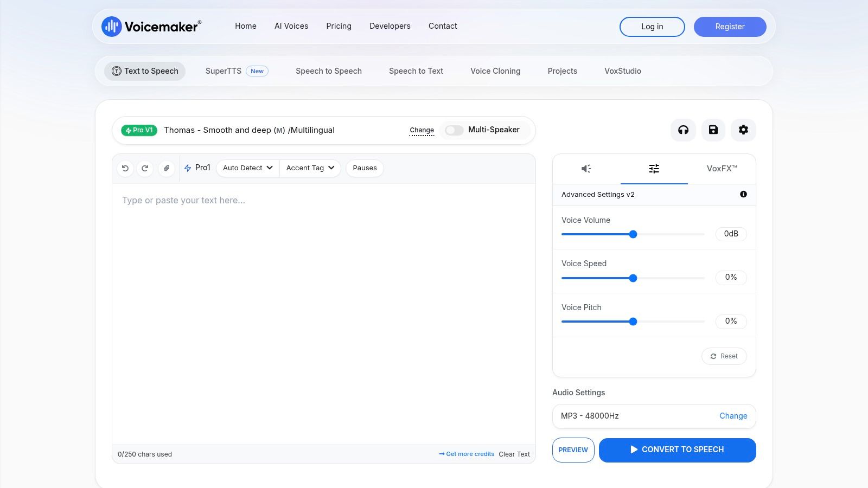Click the paperclip attach file icon
Image resolution: width=868 pixels, height=488 pixels.
(x=167, y=168)
